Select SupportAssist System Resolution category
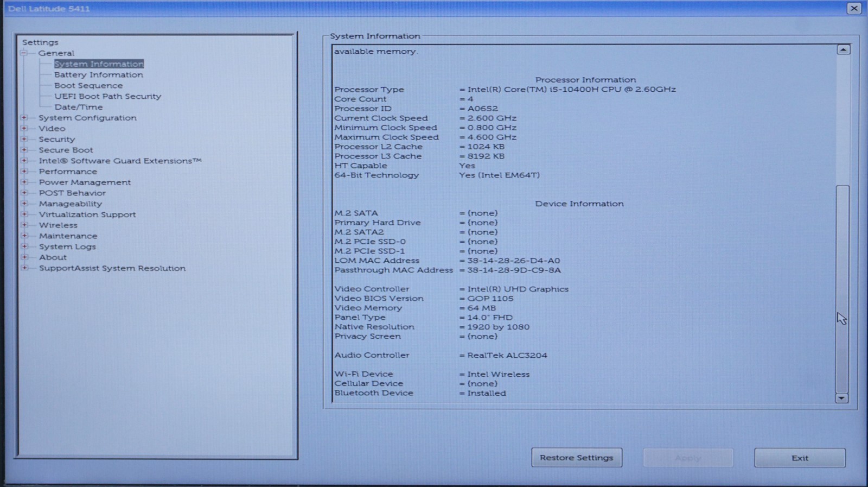This screenshot has height=487, width=868. point(112,268)
